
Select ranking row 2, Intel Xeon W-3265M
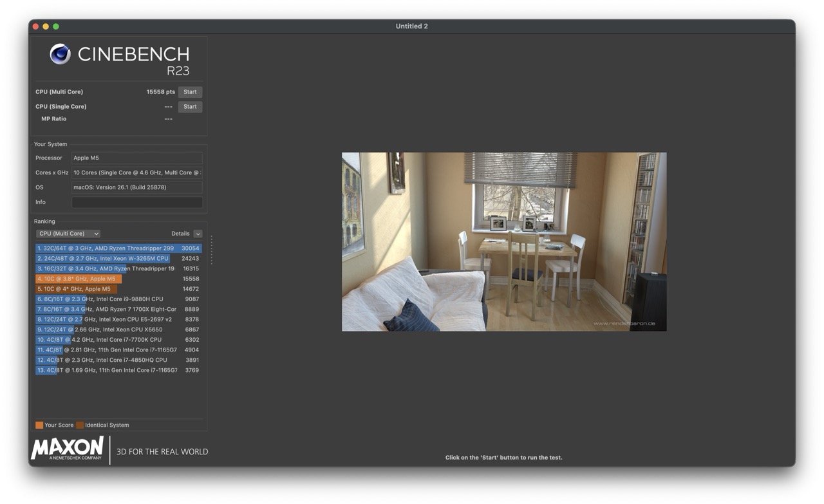pyautogui.click(x=118, y=259)
